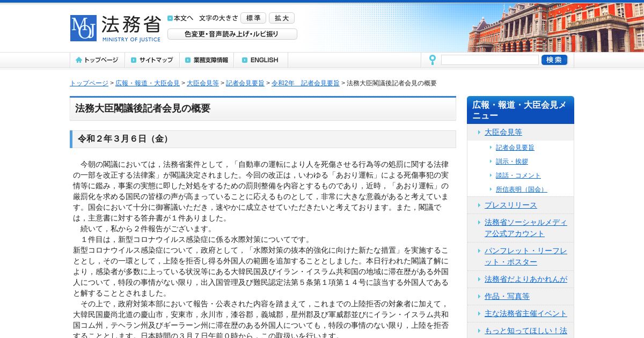Click the search magnifier icon beside the search box
The height and width of the screenshot is (338, 644).
click(x=432, y=60)
